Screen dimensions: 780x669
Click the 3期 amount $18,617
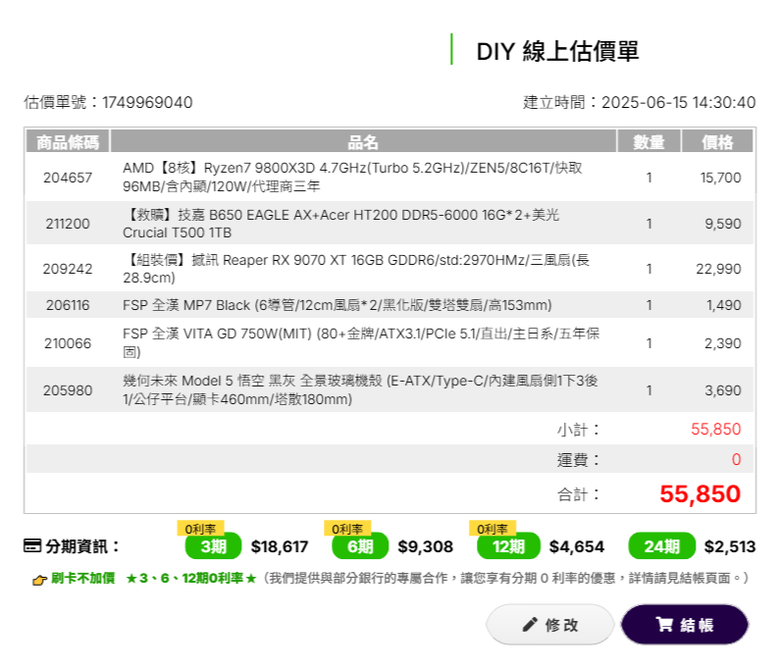[x=280, y=547]
